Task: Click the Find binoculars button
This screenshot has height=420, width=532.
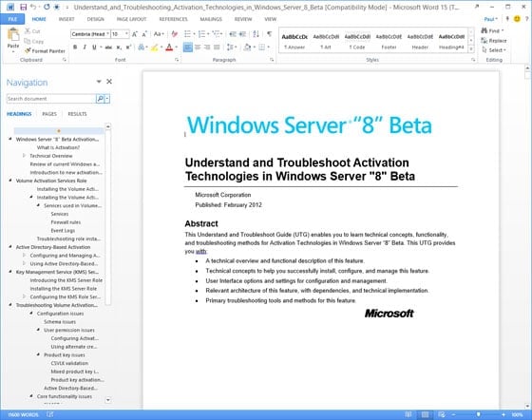Action: tap(492, 30)
